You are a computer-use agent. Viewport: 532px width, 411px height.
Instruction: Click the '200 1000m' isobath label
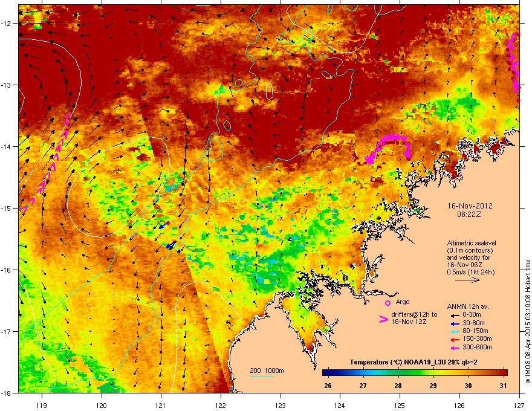[267, 371]
